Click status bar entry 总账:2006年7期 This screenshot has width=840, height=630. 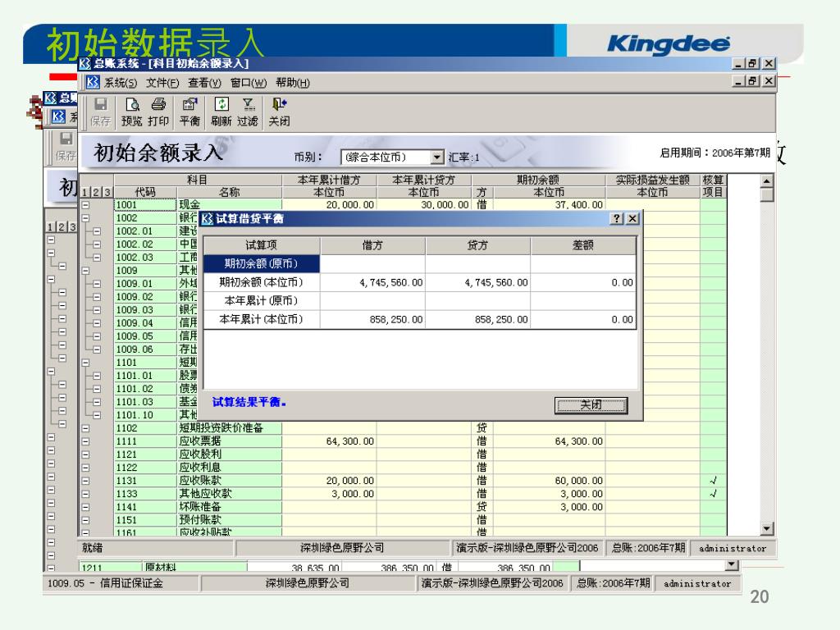point(648,548)
